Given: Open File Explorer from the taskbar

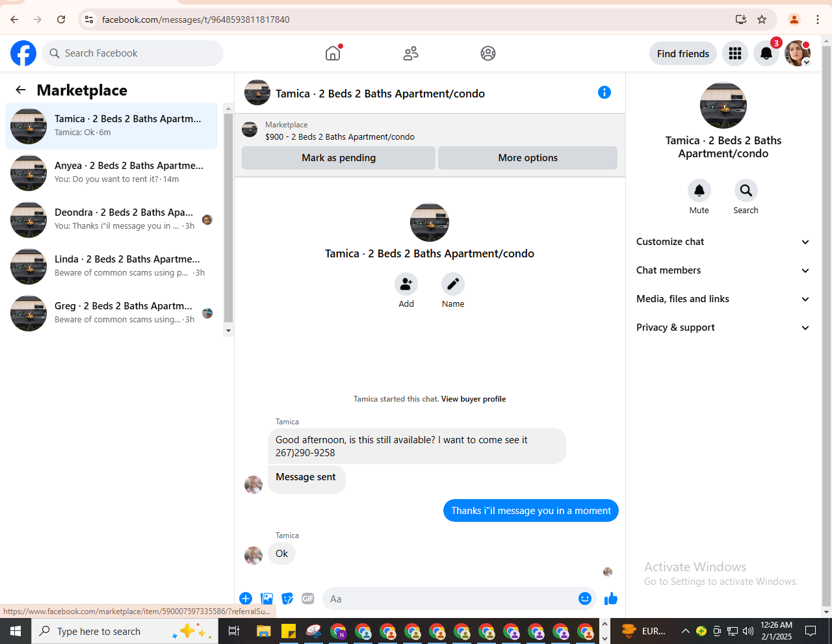Looking at the screenshot, I should point(263,631).
